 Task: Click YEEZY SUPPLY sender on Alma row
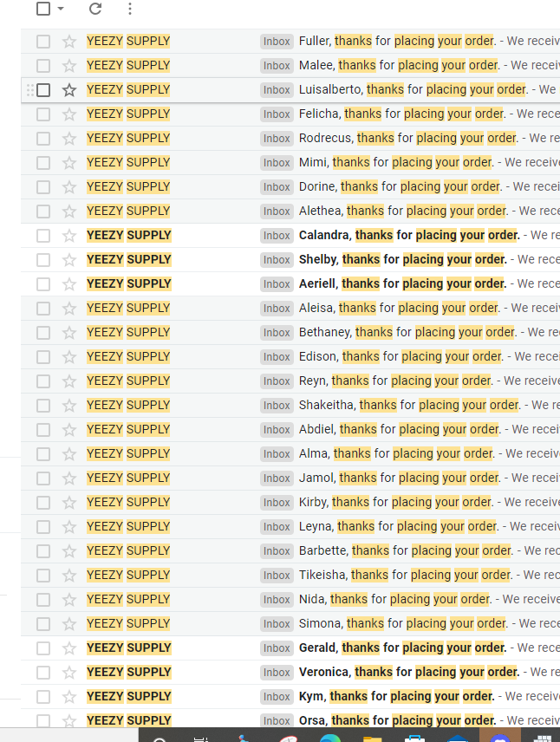[x=128, y=454]
